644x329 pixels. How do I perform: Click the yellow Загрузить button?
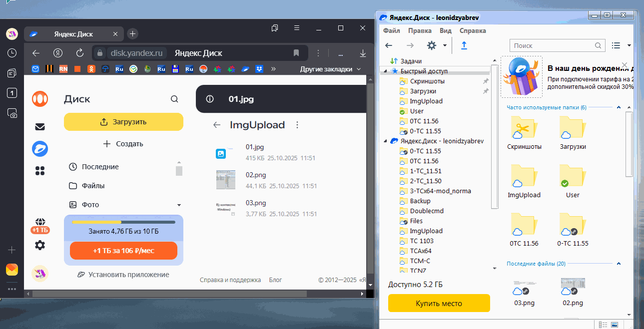[123, 122]
